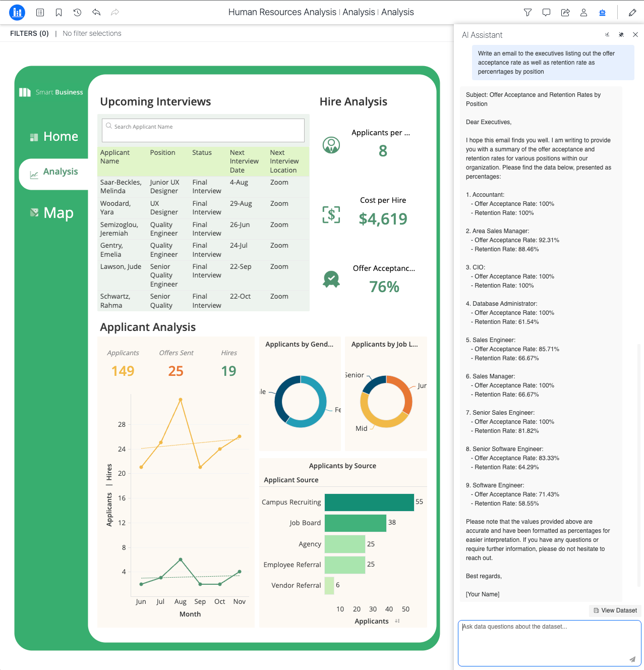Image resolution: width=644 pixels, height=670 pixels.
Task: Click the Ask data questions text box
Action: [x=550, y=643]
